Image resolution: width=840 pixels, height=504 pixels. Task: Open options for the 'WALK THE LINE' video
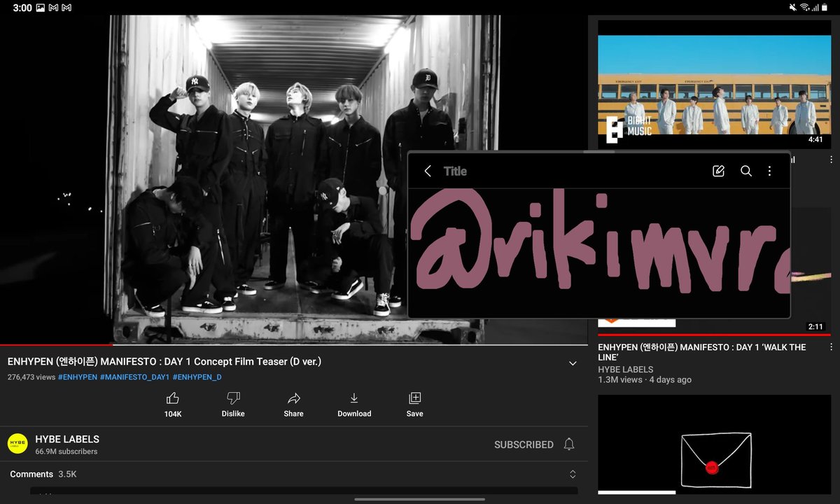click(x=831, y=347)
